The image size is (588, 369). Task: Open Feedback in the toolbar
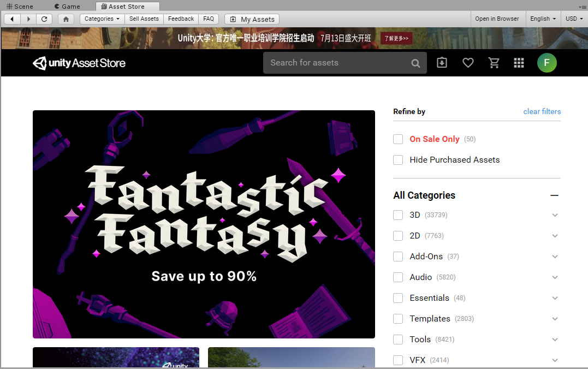pyautogui.click(x=181, y=19)
